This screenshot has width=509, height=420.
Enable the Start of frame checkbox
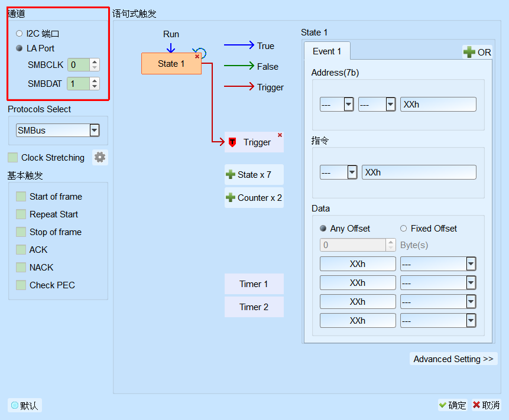[21, 197]
